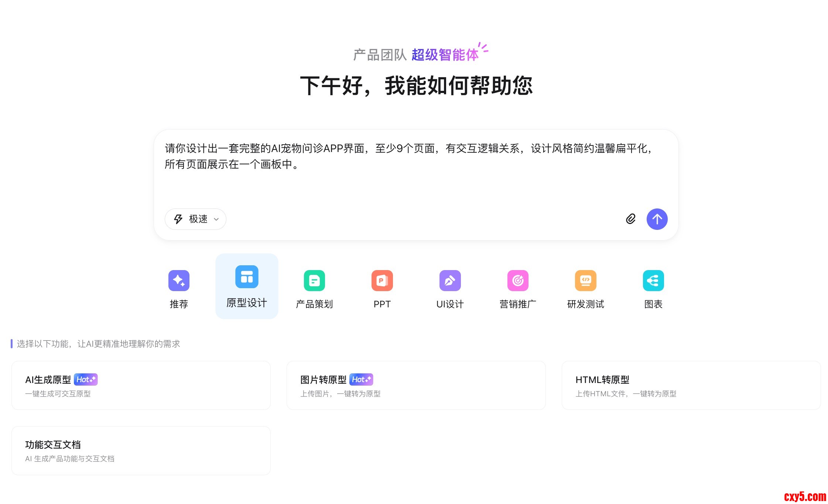This screenshot has width=828, height=504.
Task: Select the UI设计 pen icon
Action: click(450, 280)
